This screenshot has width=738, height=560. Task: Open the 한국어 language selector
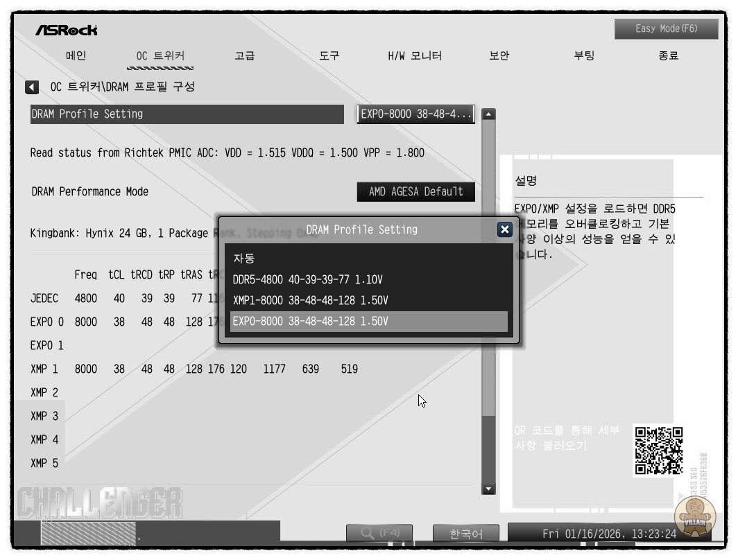tap(466, 534)
